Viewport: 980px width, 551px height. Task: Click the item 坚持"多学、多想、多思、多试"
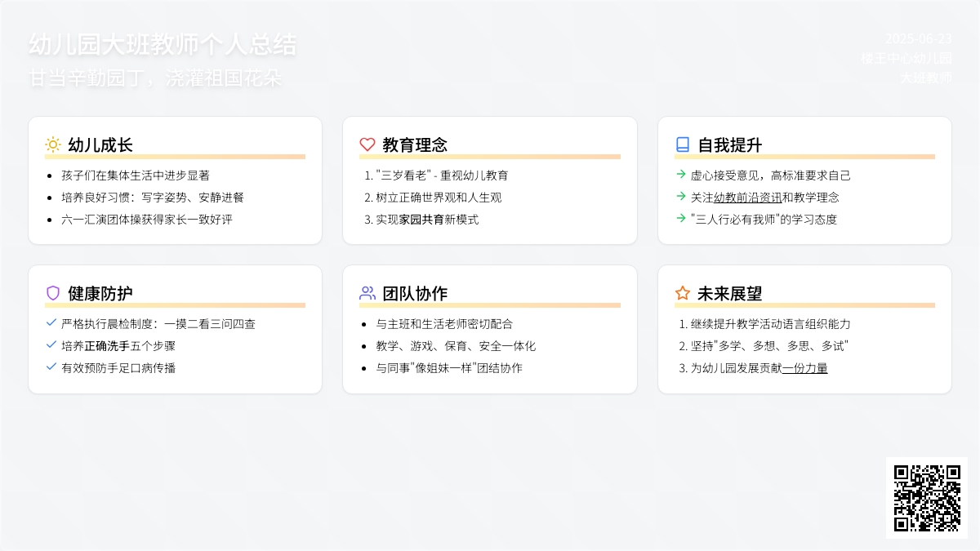coord(769,346)
